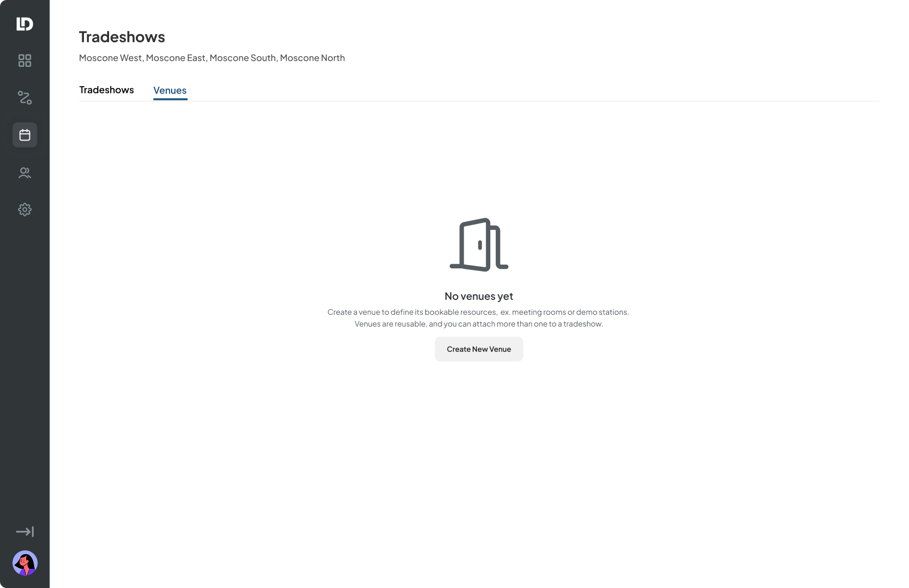The height and width of the screenshot is (588, 909).
Task: Click the door illustration icon
Action: click(x=479, y=245)
